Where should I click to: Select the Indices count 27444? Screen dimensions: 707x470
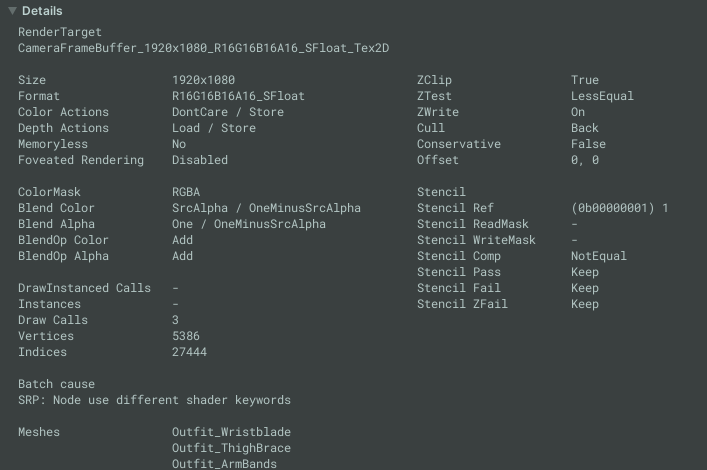189,352
